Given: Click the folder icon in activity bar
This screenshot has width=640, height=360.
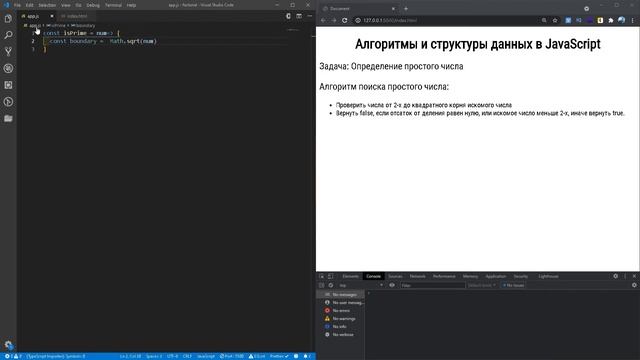Looking at the screenshot, I should 8,118.
